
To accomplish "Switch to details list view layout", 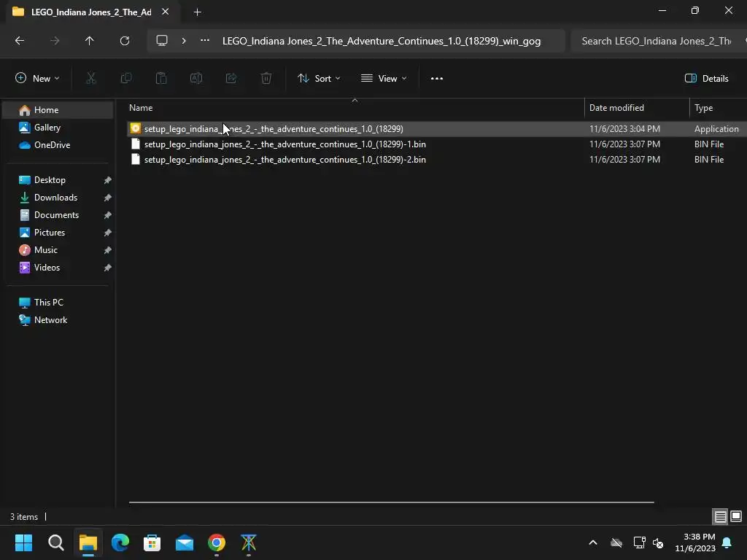I will coord(720,516).
